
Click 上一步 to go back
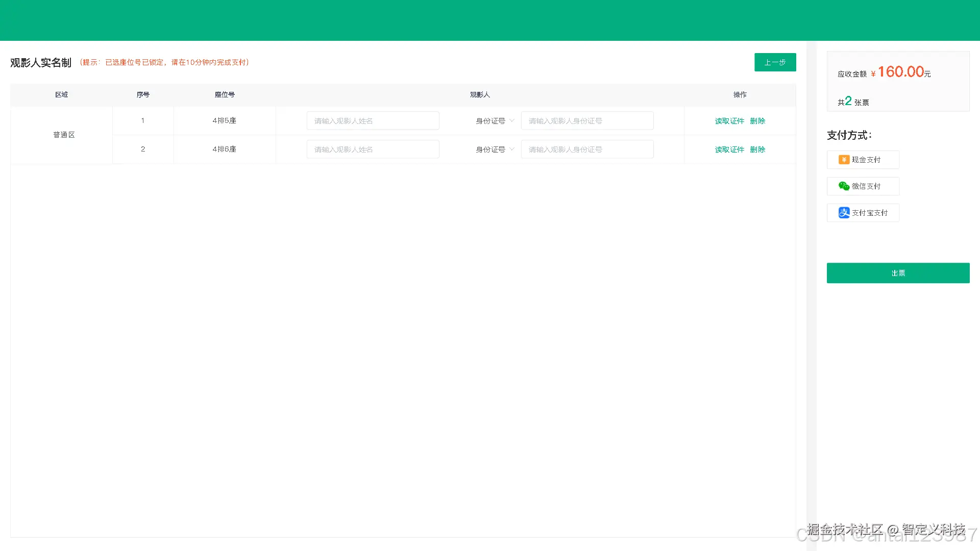coord(775,62)
